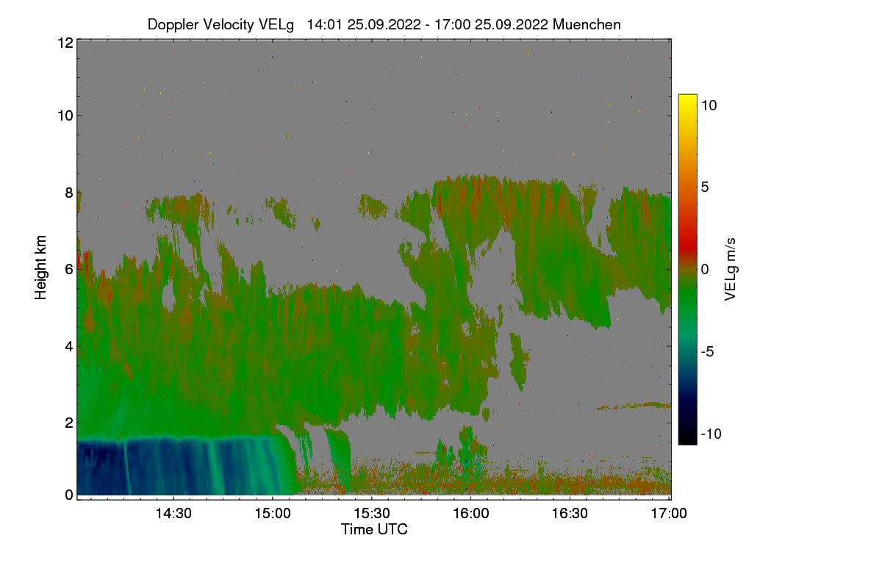Click the height axis label 8
This screenshot has width=882, height=588.
click(x=69, y=193)
